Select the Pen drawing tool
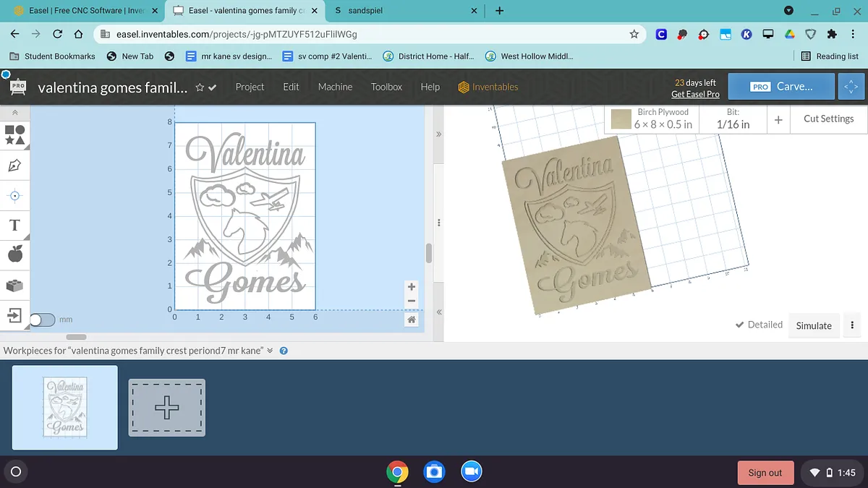The image size is (868, 488). click(14, 166)
